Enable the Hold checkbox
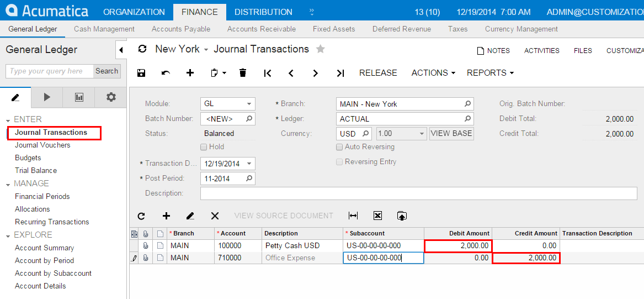The width and height of the screenshot is (644, 299). (x=204, y=147)
